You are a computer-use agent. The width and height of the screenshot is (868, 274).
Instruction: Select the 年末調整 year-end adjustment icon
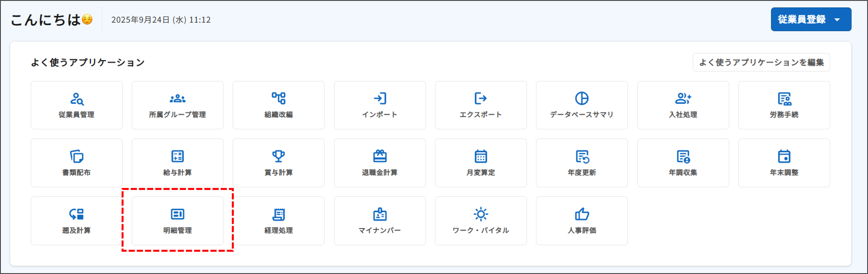click(784, 163)
